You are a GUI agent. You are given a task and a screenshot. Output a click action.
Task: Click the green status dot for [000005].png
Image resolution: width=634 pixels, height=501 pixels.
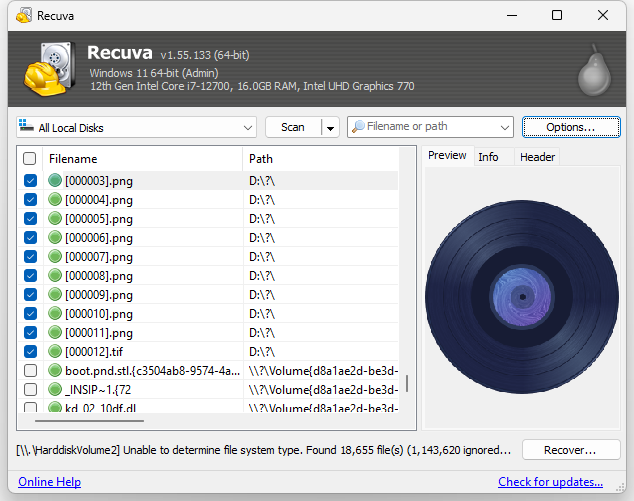(x=55, y=218)
